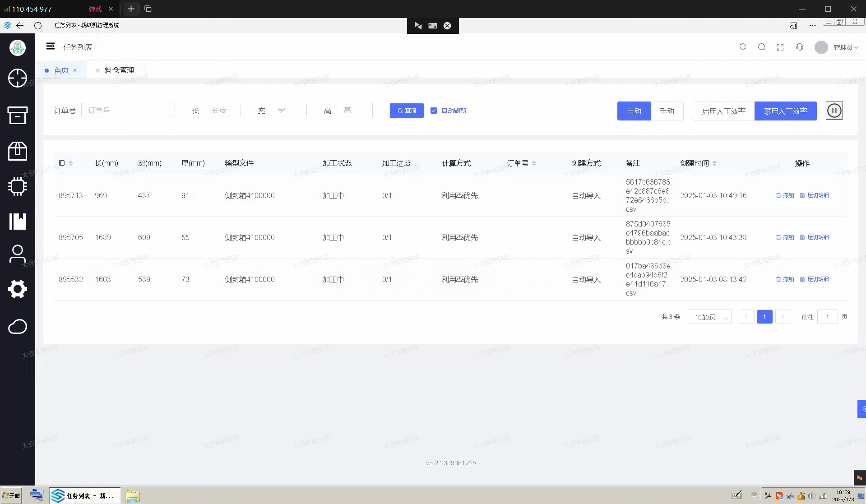Click the crosshair target icon in sidebar

click(18, 78)
